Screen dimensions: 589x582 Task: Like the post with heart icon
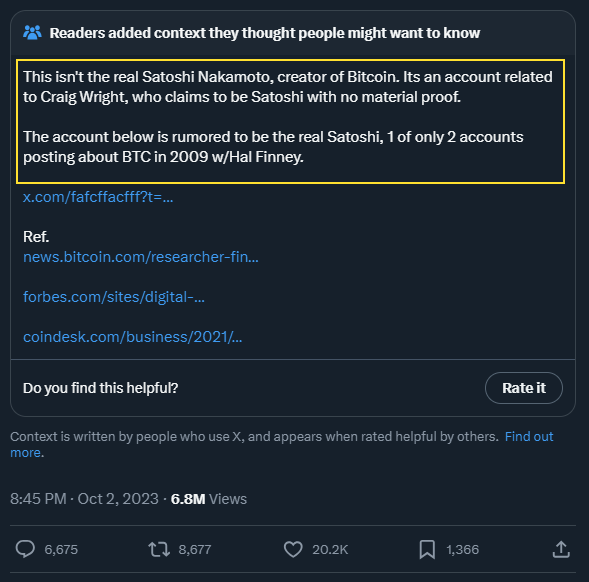tap(293, 549)
